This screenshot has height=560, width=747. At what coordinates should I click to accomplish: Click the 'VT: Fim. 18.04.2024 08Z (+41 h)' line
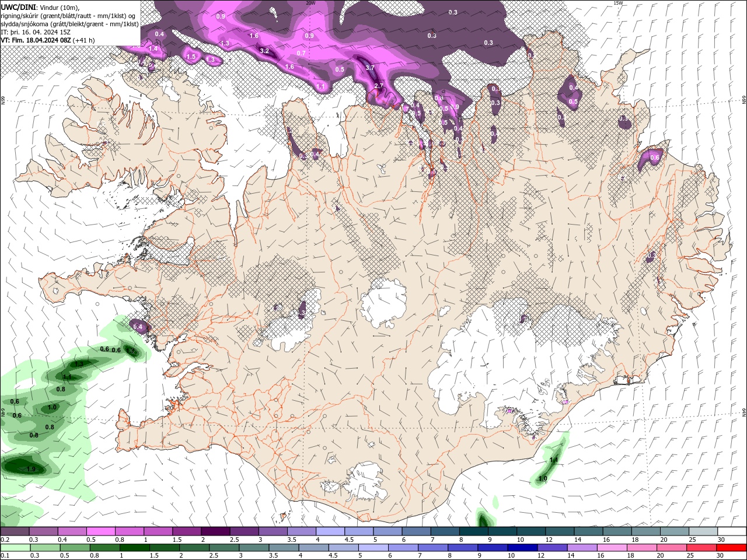(48, 40)
